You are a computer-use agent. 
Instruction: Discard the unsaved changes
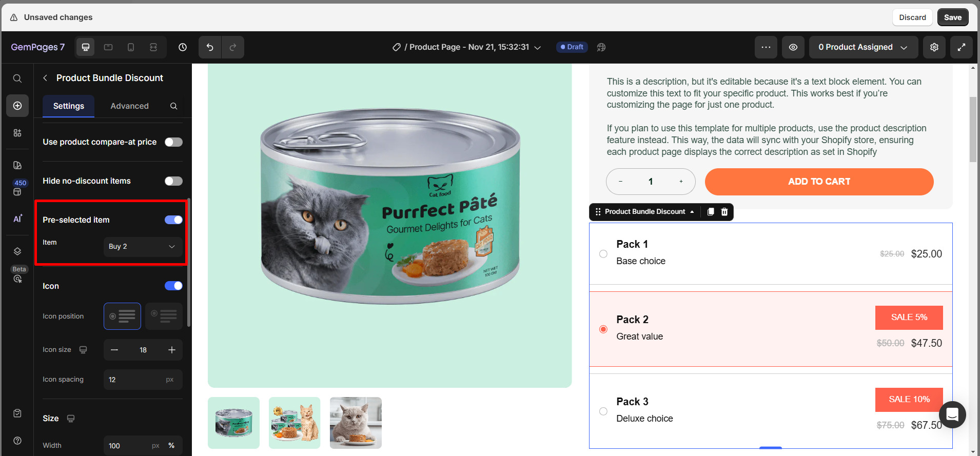pyautogui.click(x=912, y=17)
